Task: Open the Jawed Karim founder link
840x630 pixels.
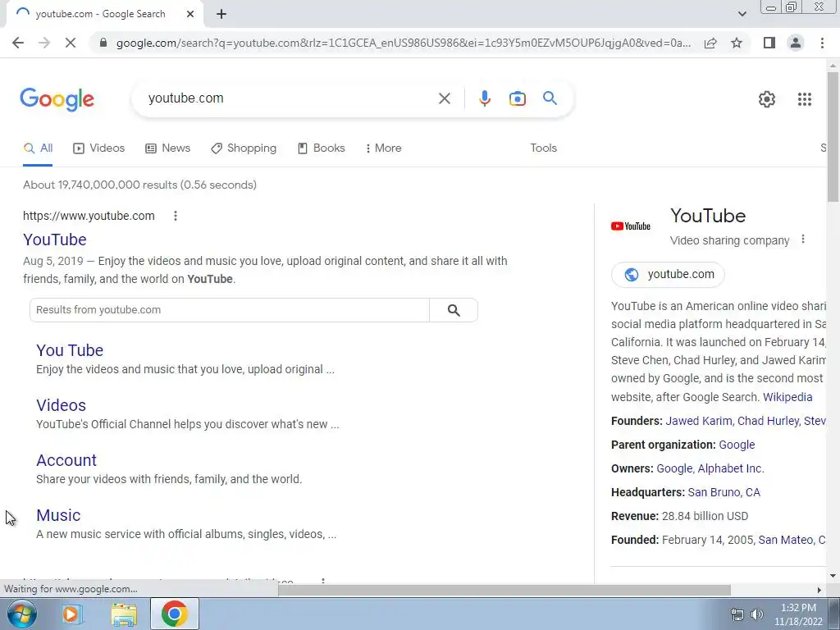Action: 699,421
